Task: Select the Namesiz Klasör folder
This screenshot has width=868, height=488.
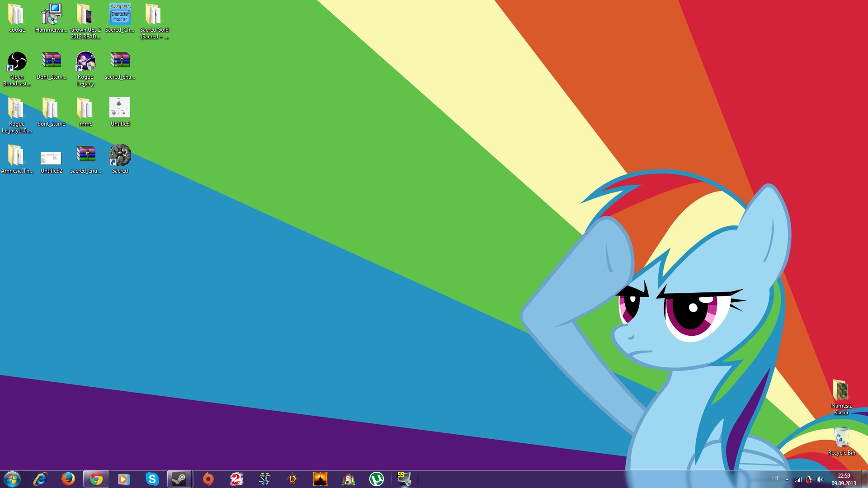Action: click(841, 398)
